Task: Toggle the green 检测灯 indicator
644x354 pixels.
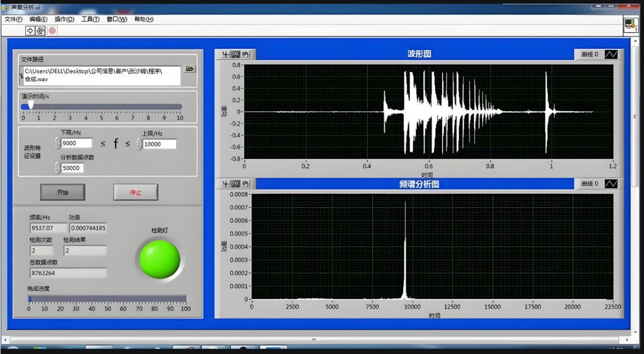Action: (x=160, y=260)
